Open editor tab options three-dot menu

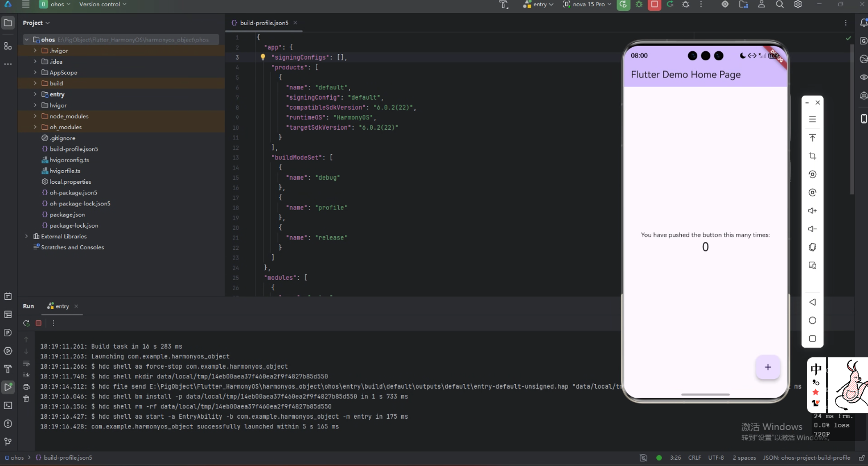(x=845, y=23)
